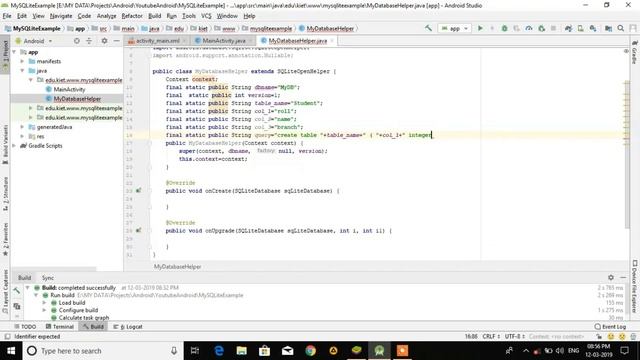Screen dimensions: 640x360
Task: Click the trash memory indicator in status bar
Action: (633, 336)
